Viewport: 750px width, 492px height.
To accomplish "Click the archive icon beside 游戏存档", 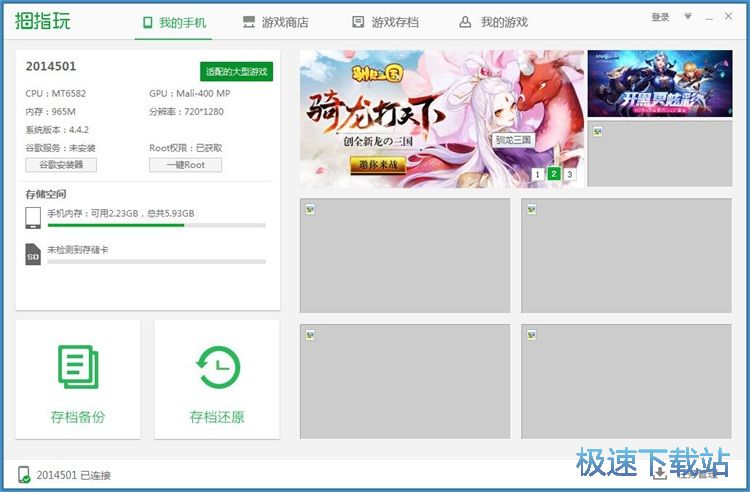I will coord(358,22).
